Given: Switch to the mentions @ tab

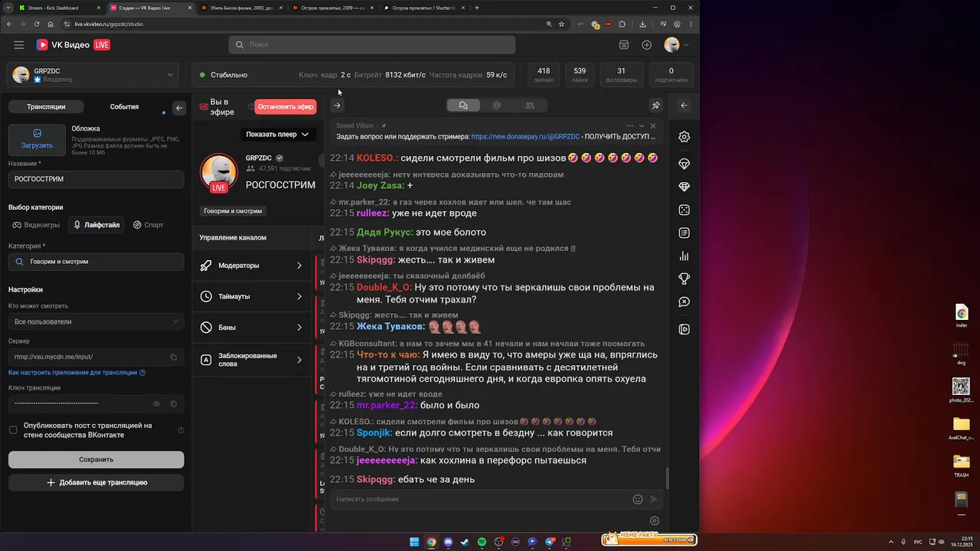Looking at the screenshot, I should coord(496,106).
